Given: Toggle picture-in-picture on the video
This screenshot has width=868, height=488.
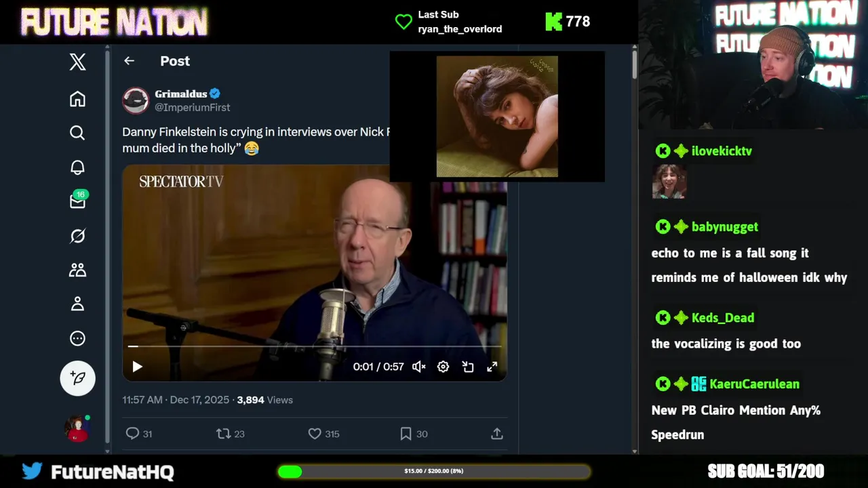Looking at the screenshot, I should click(468, 367).
